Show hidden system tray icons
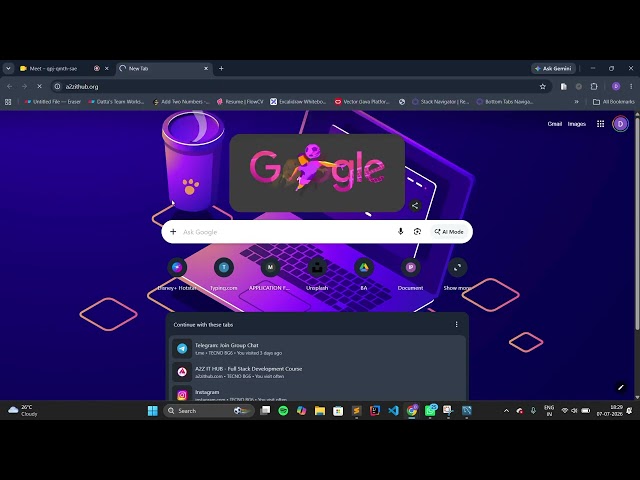Screen dimensions: 640x480 pyautogui.click(x=507, y=411)
